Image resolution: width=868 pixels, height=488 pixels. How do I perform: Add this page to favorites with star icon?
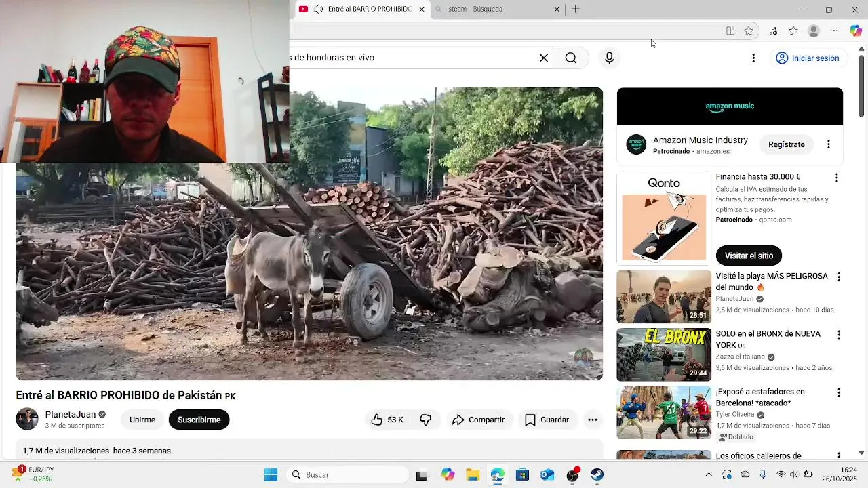click(x=749, y=30)
